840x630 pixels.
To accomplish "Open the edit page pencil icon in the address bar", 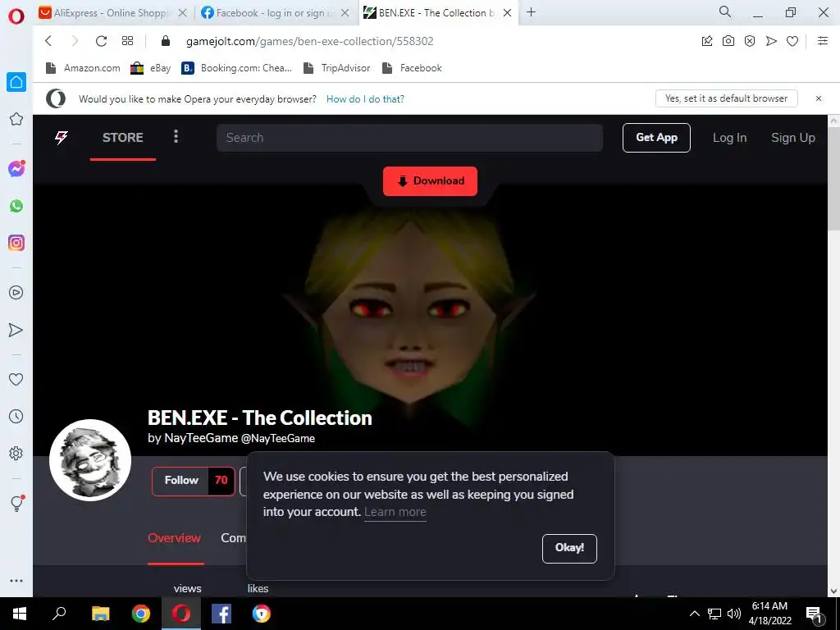I will click(707, 41).
